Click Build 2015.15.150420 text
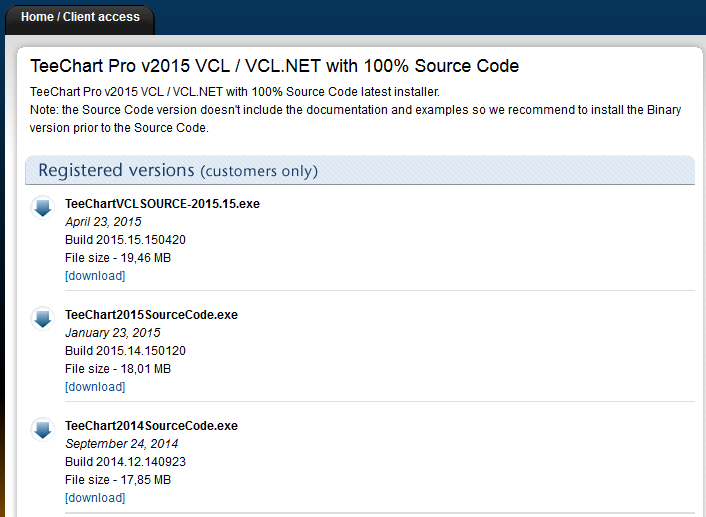 [x=125, y=240]
